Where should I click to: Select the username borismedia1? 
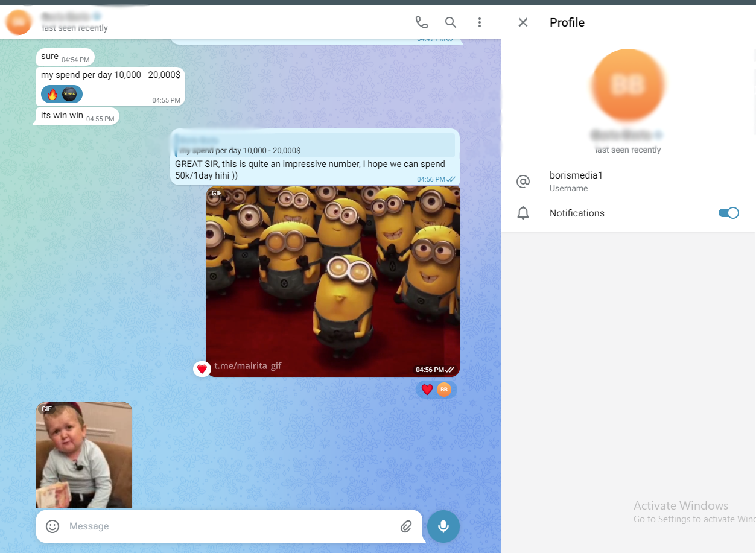point(576,175)
